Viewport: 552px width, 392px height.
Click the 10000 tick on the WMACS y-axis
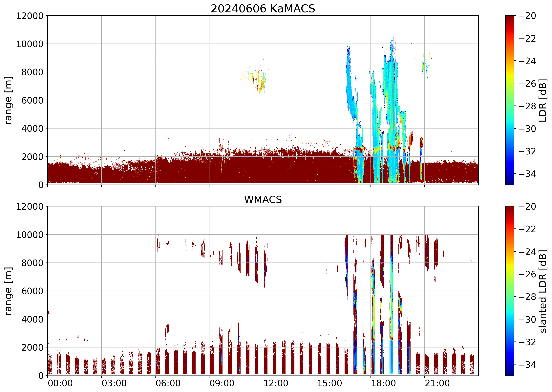pos(30,235)
